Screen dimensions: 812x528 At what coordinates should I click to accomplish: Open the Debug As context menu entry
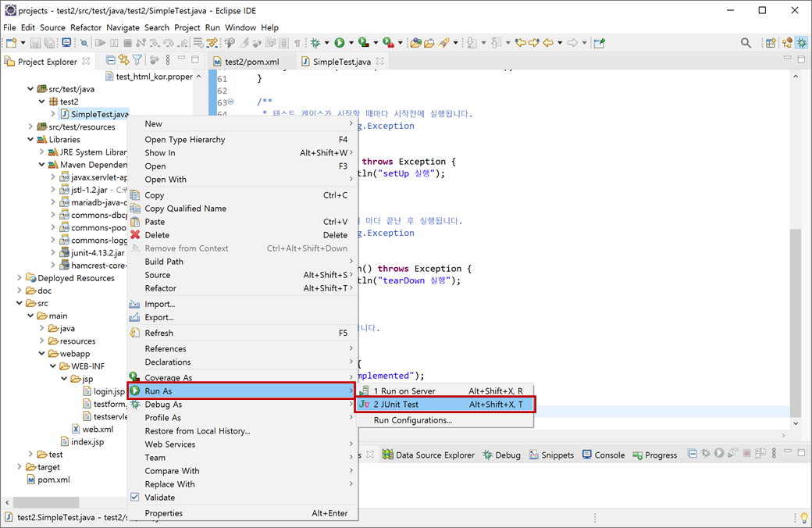point(242,404)
